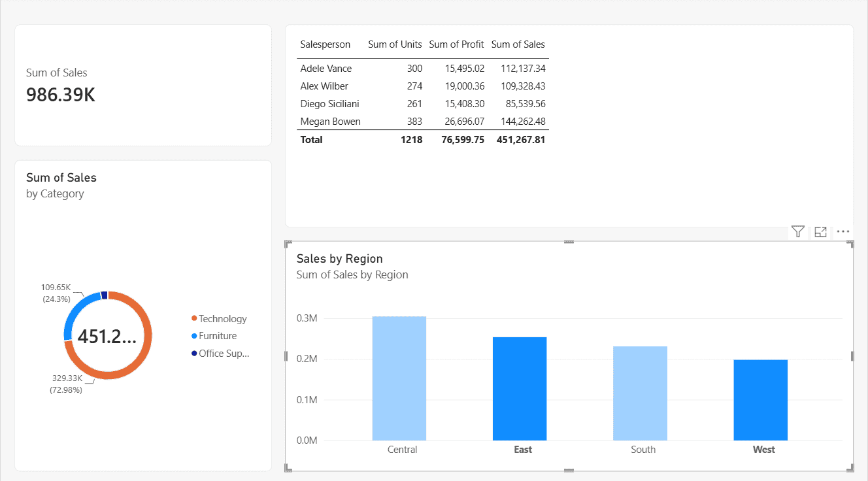Select the Diego Siciliani row name
Image resolution: width=868 pixels, height=481 pixels.
(330, 104)
